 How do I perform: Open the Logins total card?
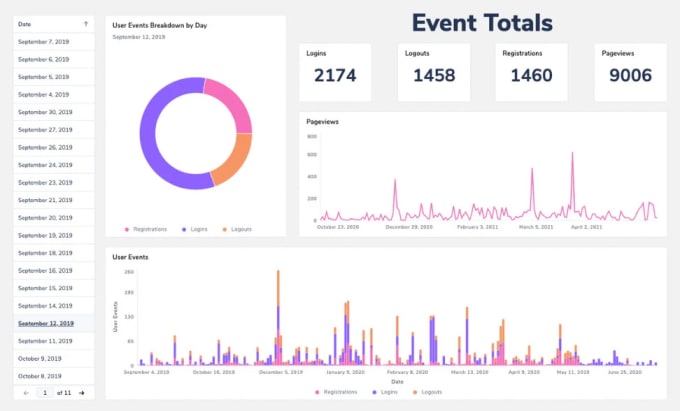point(335,72)
